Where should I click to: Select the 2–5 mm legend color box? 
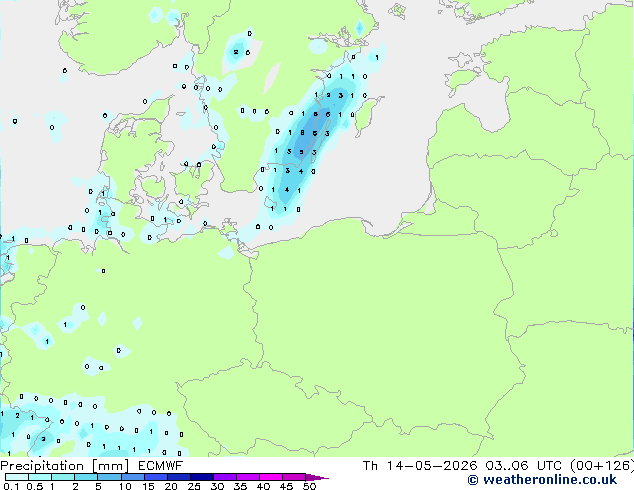click(x=86, y=477)
